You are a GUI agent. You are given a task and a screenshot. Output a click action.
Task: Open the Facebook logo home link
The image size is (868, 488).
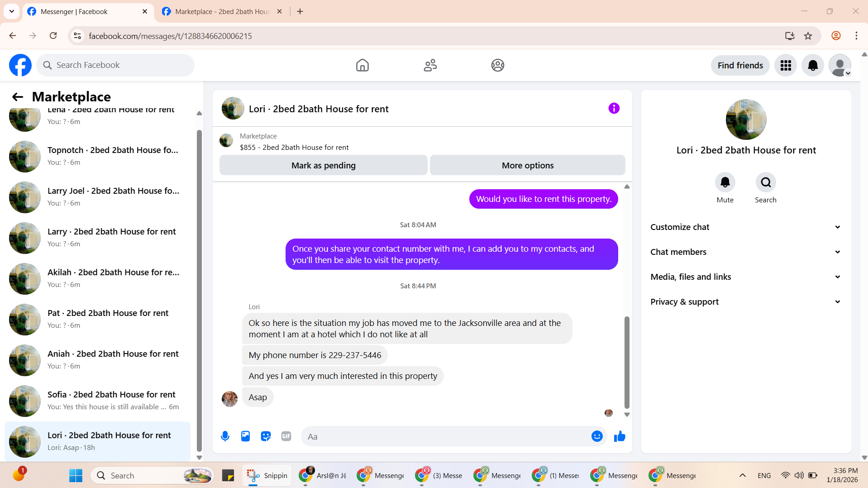pyautogui.click(x=20, y=65)
